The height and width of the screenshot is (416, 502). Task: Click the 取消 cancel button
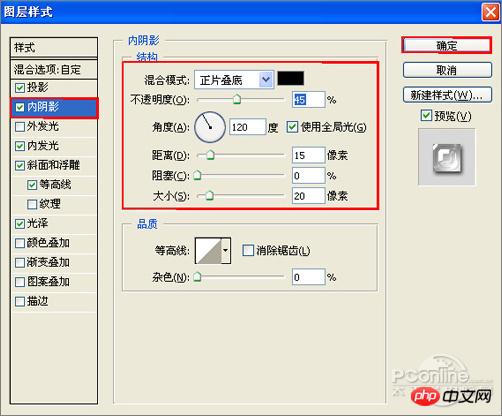point(447,70)
